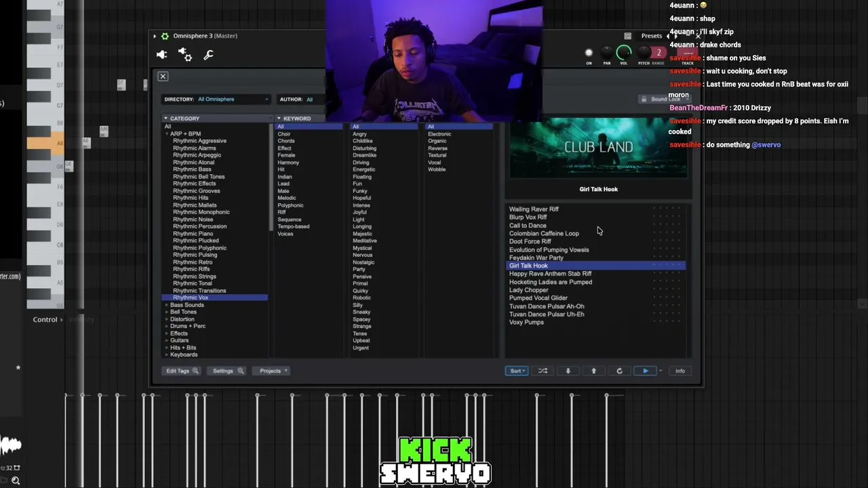Screen dimensions: 868x488
Task: Click the audition play button
Action: 645,371
